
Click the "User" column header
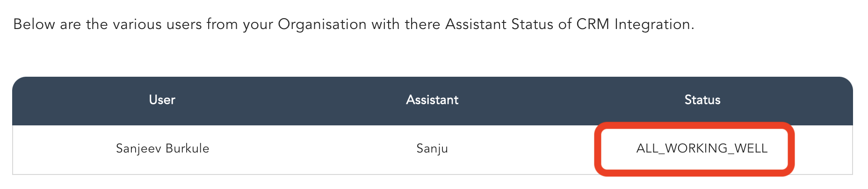coord(162,100)
